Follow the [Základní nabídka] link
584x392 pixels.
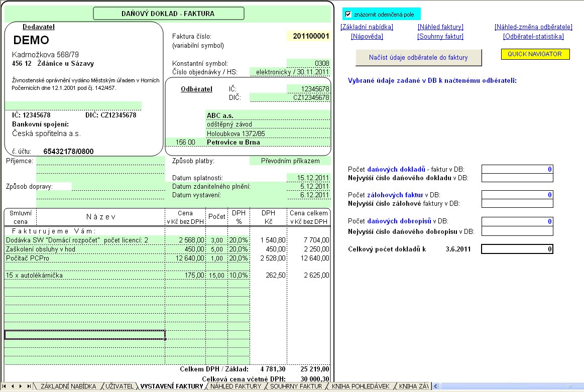pos(367,27)
